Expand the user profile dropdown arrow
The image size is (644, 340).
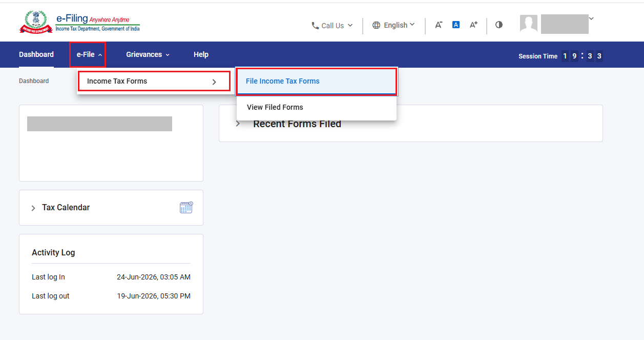[x=591, y=18]
